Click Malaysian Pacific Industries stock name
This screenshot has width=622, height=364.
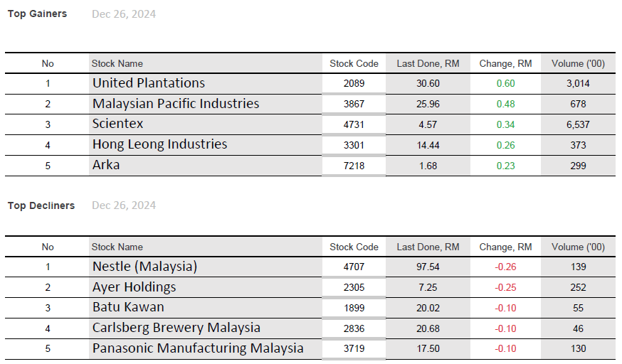[176, 104]
